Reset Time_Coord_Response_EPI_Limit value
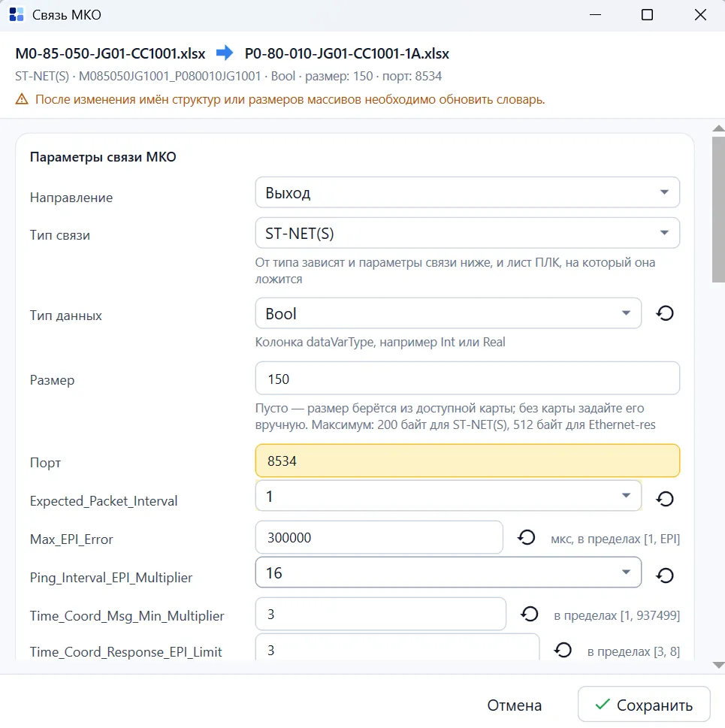 point(563,650)
